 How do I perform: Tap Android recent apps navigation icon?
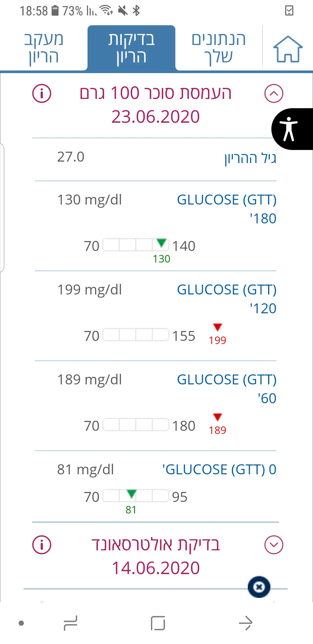[x=70, y=623]
